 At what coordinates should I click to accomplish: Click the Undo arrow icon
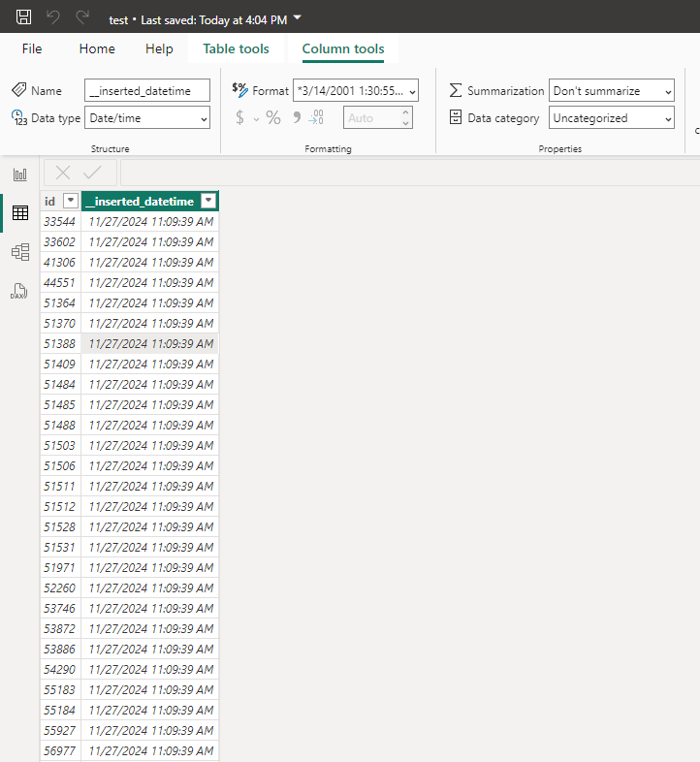(x=53, y=17)
